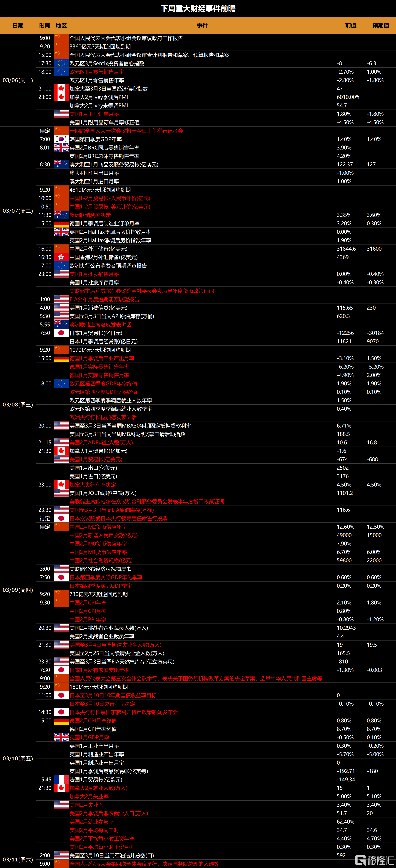Select the date cell 03/06(周一)
Viewport: 396px width, 868px height.
tap(18, 80)
